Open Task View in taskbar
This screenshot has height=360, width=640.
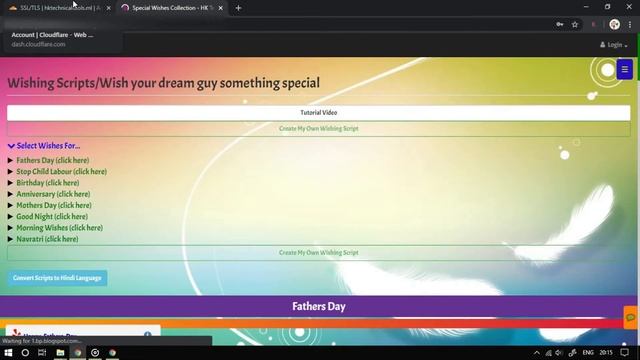42,353
